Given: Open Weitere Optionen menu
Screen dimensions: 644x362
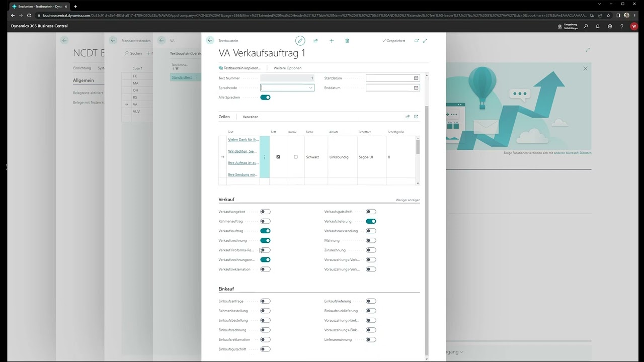Looking at the screenshot, I should [x=287, y=68].
